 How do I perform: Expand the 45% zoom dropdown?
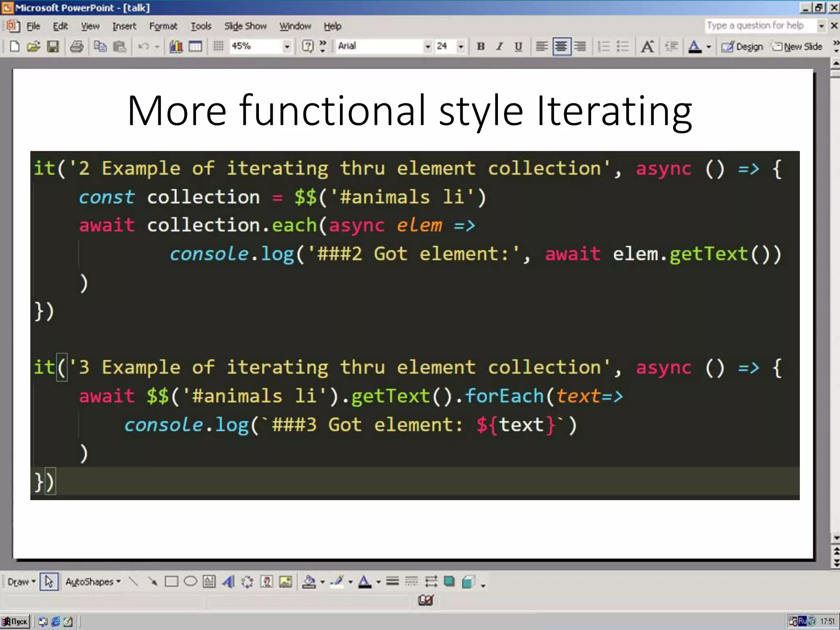click(x=287, y=46)
